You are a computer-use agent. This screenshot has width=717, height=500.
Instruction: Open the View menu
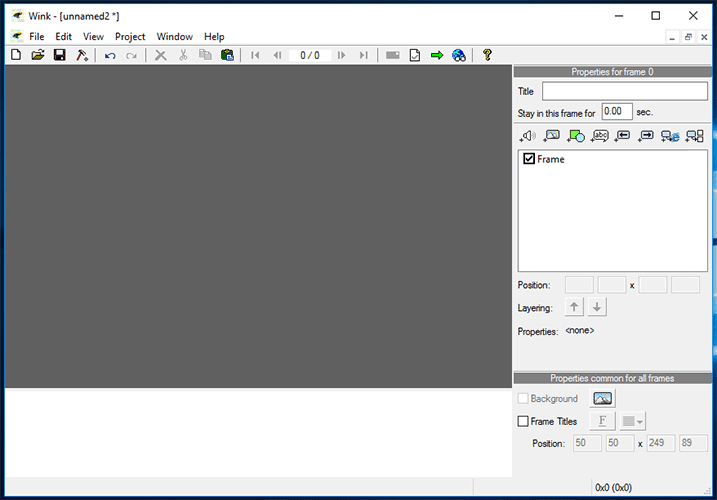[x=93, y=37]
